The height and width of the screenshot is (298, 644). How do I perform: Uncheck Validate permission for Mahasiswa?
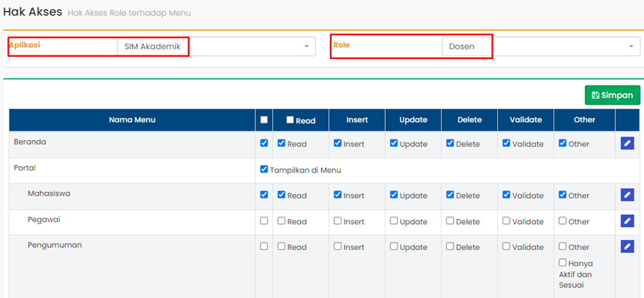(507, 195)
